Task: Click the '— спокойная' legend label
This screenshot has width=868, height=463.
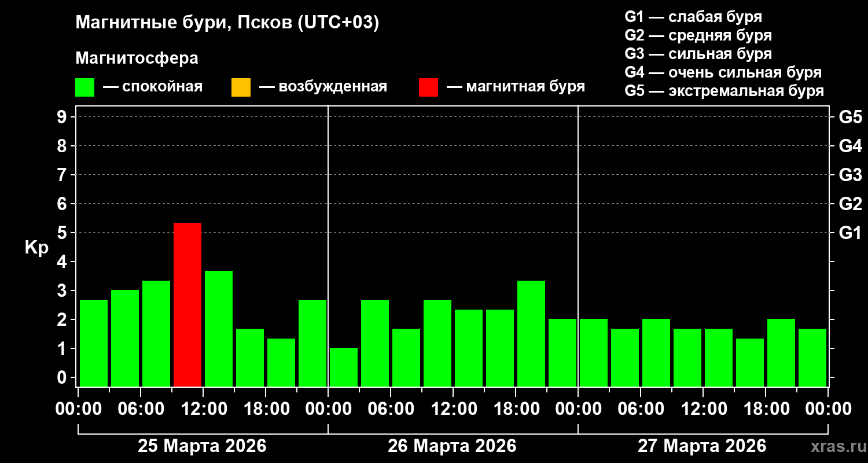Action: (153, 87)
